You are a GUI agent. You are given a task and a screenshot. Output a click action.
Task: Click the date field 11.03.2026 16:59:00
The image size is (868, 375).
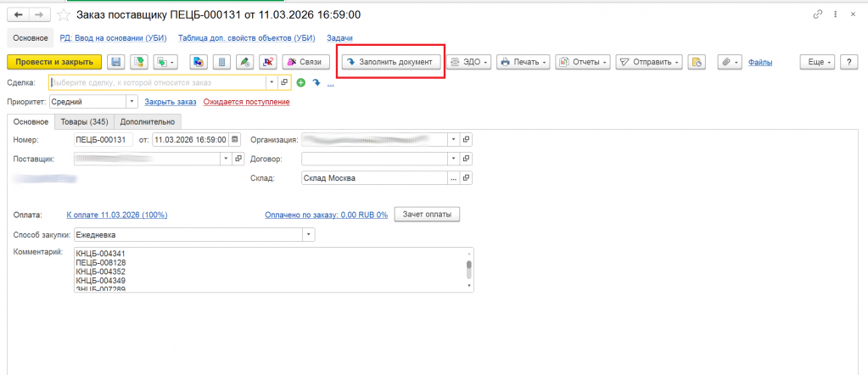[x=189, y=140]
